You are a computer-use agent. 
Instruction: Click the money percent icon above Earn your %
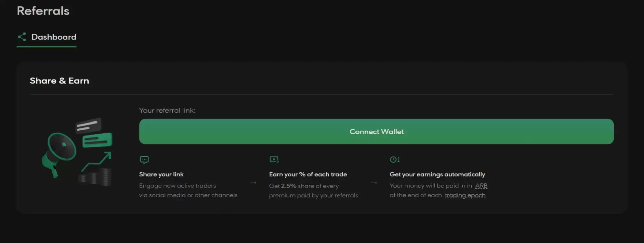click(274, 160)
